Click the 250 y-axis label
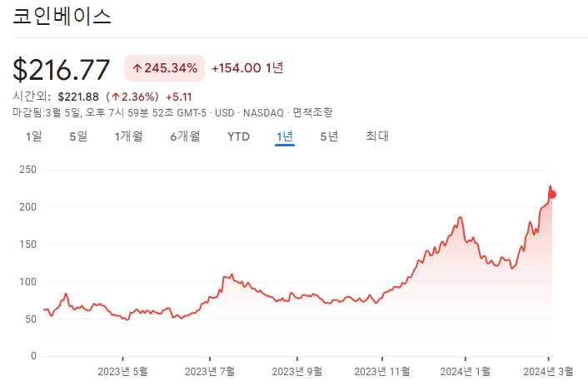 coord(27,170)
